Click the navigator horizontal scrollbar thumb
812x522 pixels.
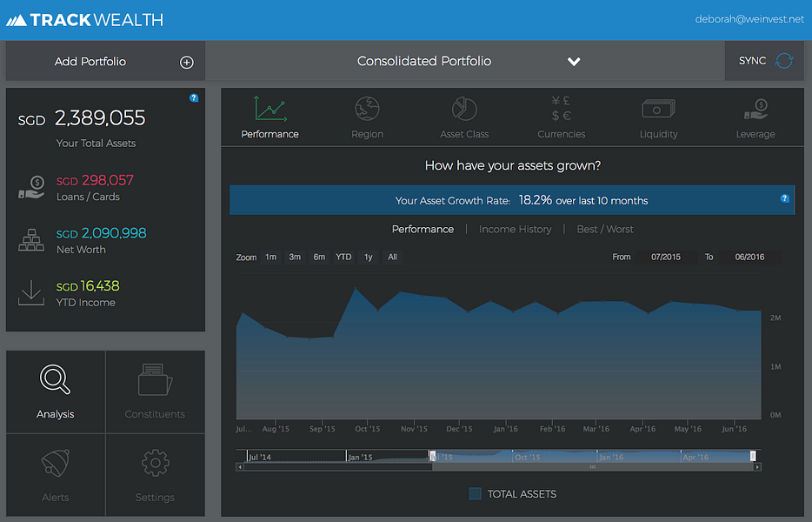pyautogui.click(x=592, y=467)
